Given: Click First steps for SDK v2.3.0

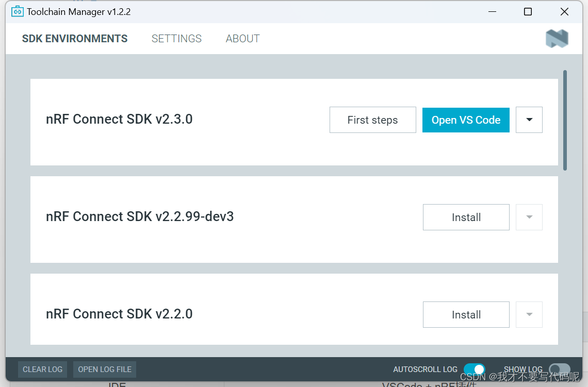Looking at the screenshot, I should 373,120.
